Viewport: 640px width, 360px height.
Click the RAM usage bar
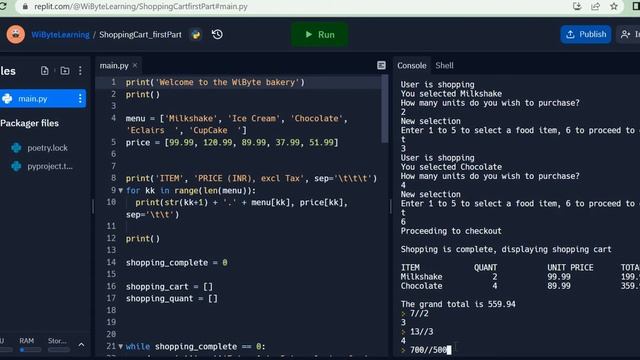(31, 350)
